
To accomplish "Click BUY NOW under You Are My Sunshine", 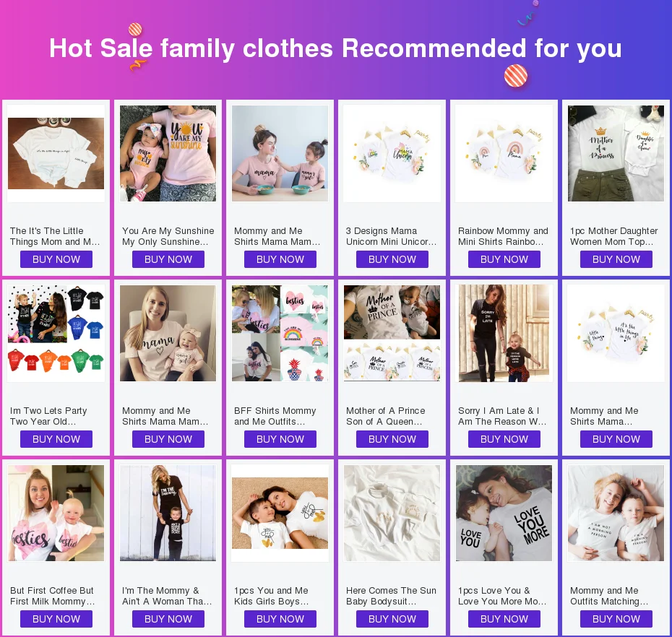I will [x=168, y=259].
